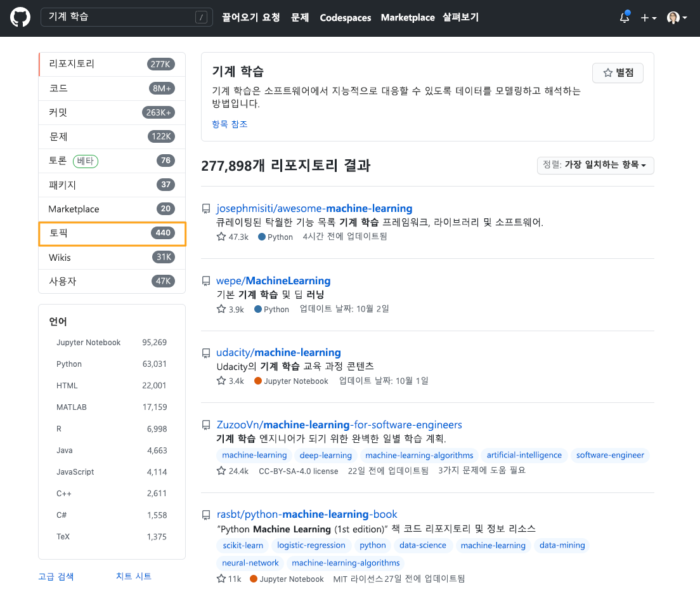Filter by R language
The height and width of the screenshot is (599, 700).
(x=112, y=429)
